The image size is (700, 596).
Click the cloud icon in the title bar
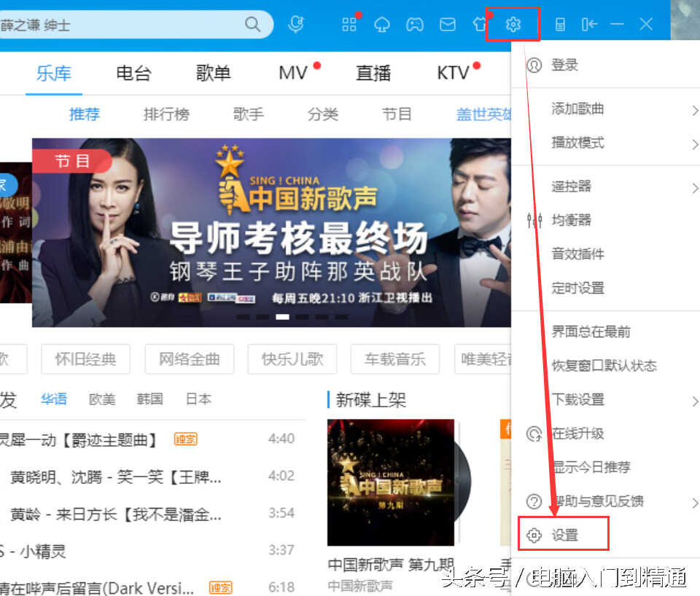pos(381,25)
